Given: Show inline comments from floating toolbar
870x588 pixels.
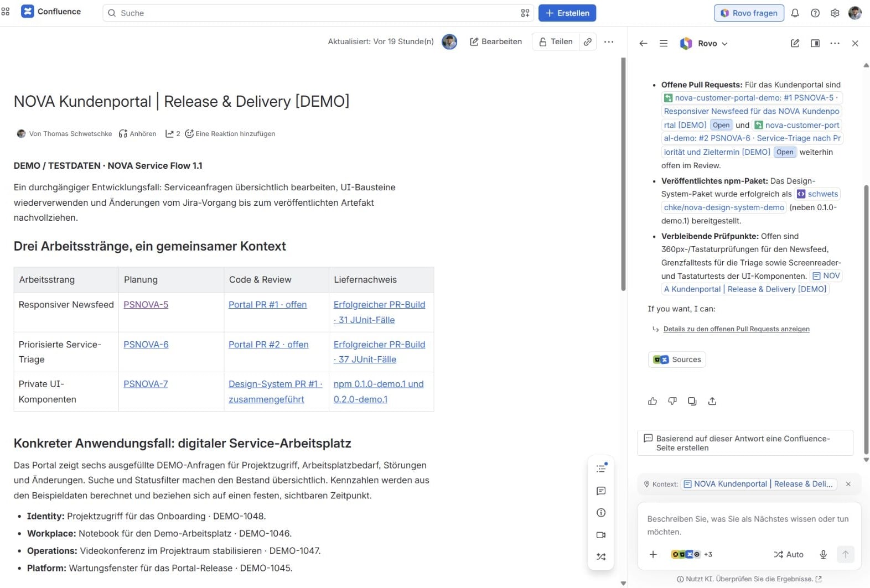Looking at the screenshot, I should [601, 491].
